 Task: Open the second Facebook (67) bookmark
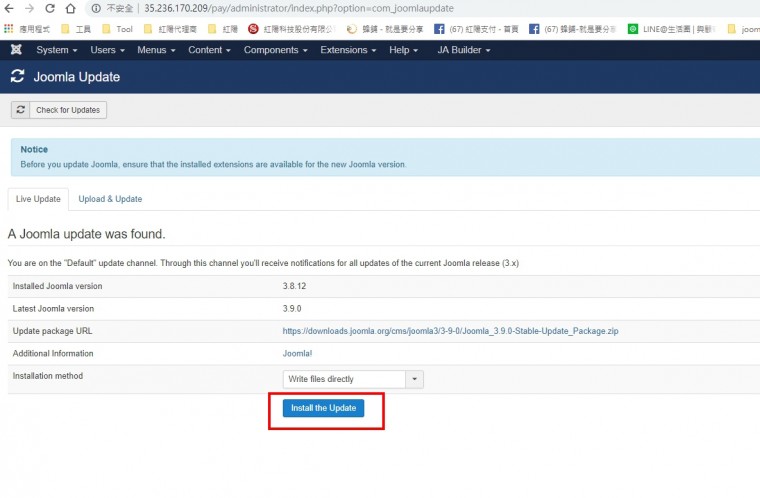(572, 29)
